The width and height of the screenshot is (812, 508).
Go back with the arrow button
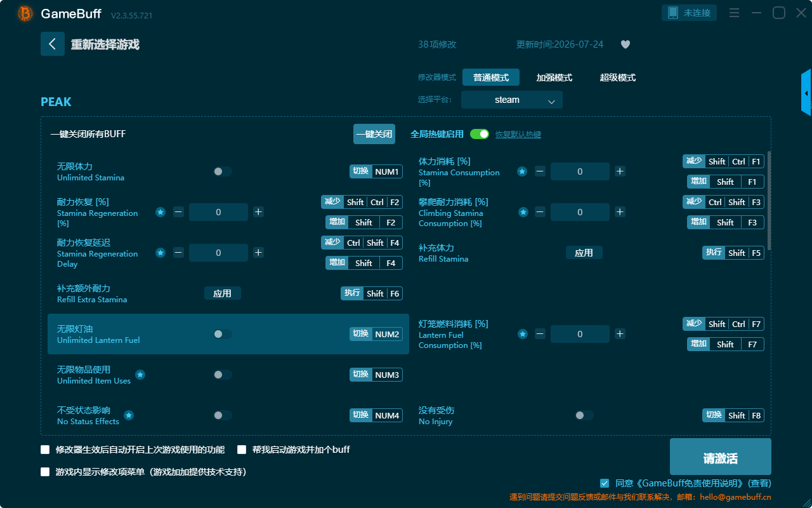(53, 44)
